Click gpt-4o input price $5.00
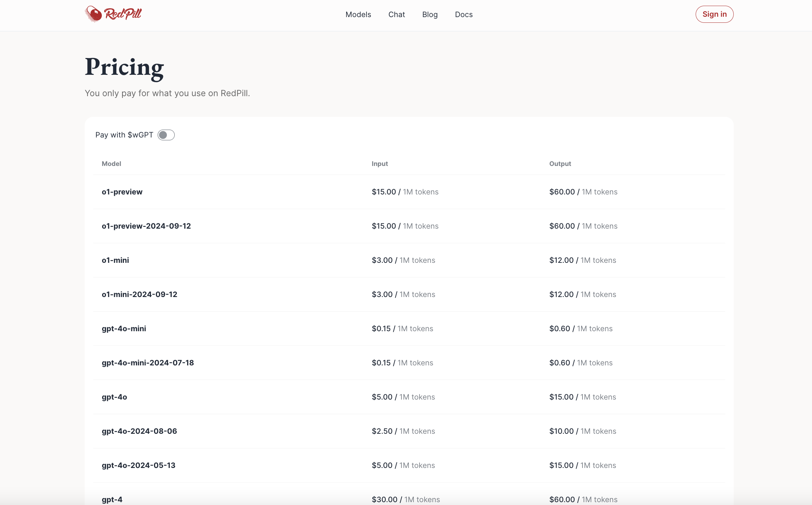This screenshot has width=812, height=505. [382, 397]
